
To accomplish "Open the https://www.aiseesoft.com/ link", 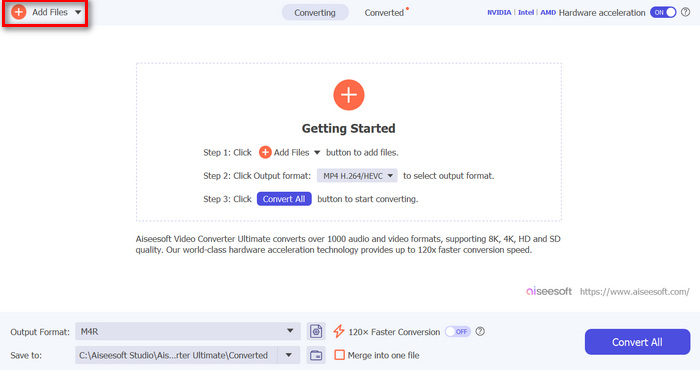I will [634, 291].
